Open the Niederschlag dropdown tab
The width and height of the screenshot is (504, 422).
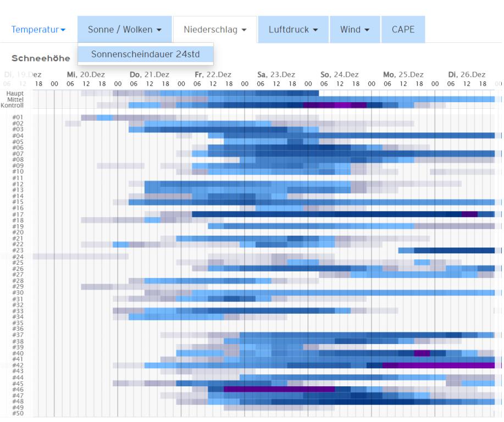point(215,30)
